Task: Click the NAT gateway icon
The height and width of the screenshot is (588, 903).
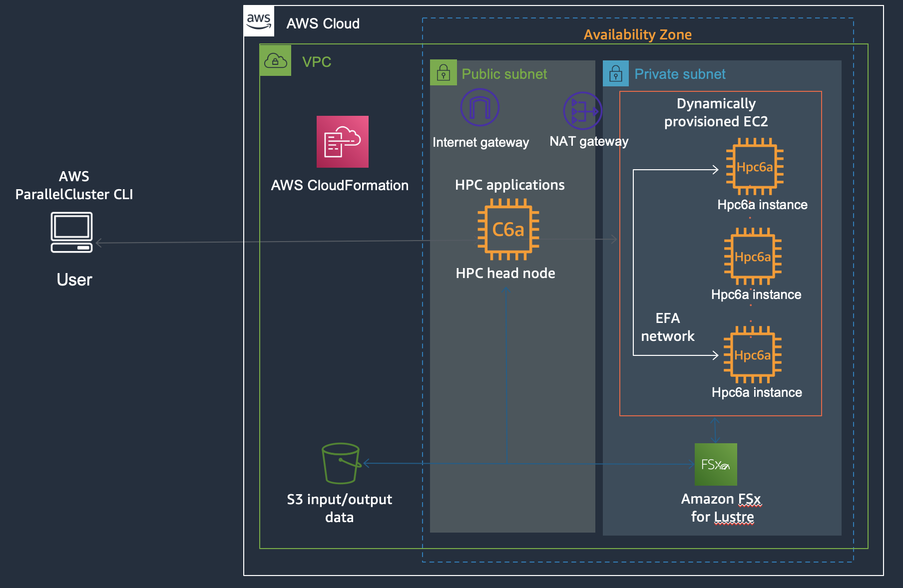Action: [x=582, y=111]
